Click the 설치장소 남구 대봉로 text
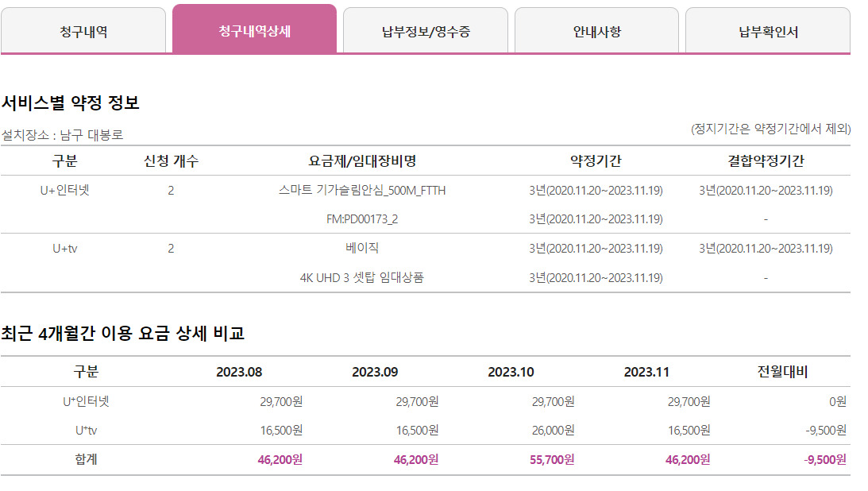Viewport: 868px width, 491px height. point(63,135)
